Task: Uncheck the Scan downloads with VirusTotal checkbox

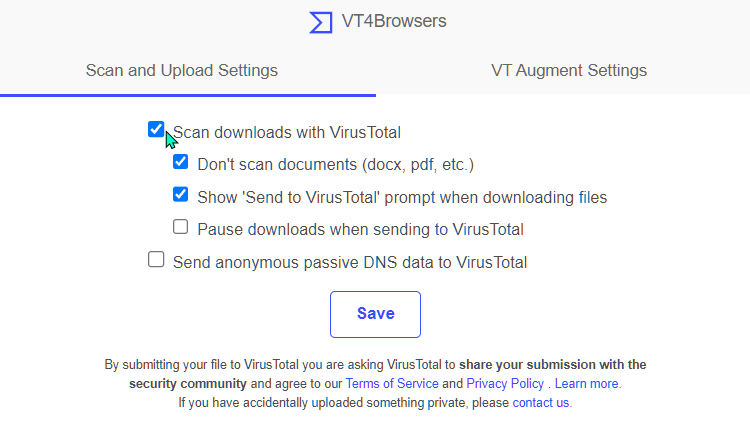Action: 156,129
